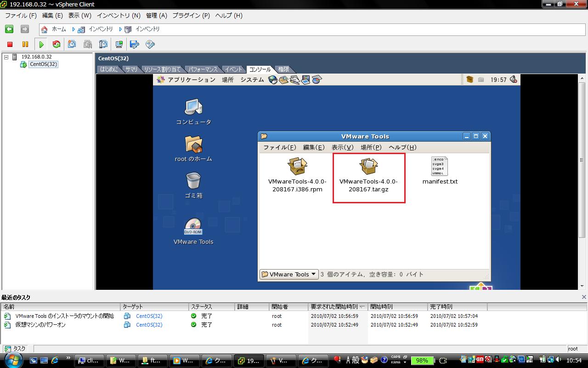Screen dimensions: 588x368
Task: Click the タスク button in the status bar
Action: (x=15, y=349)
